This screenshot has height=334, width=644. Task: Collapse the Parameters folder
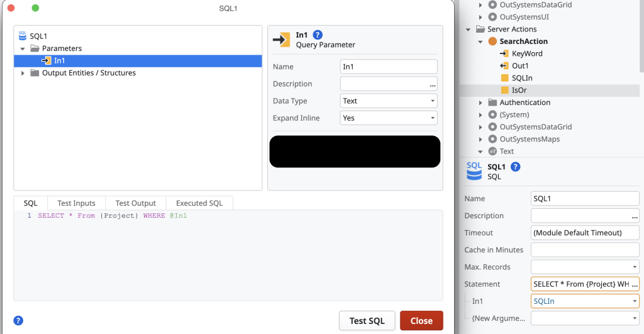[x=23, y=48]
